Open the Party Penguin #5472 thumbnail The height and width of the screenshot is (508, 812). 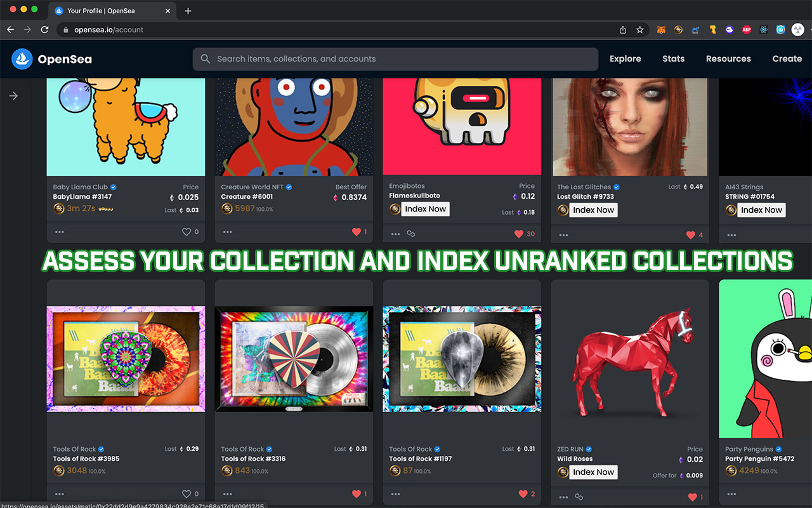pos(766,359)
